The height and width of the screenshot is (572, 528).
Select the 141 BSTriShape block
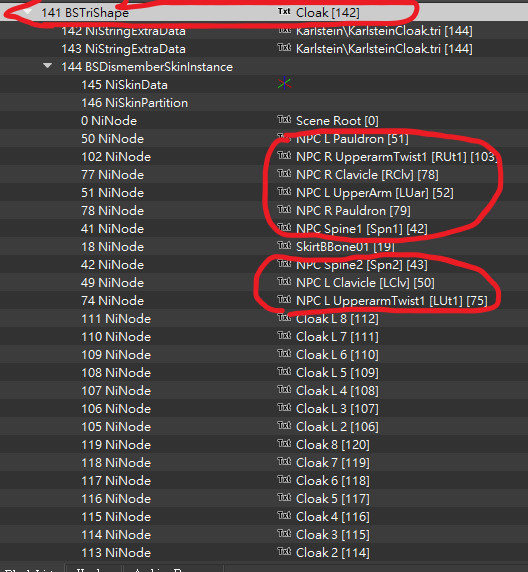coord(85,13)
